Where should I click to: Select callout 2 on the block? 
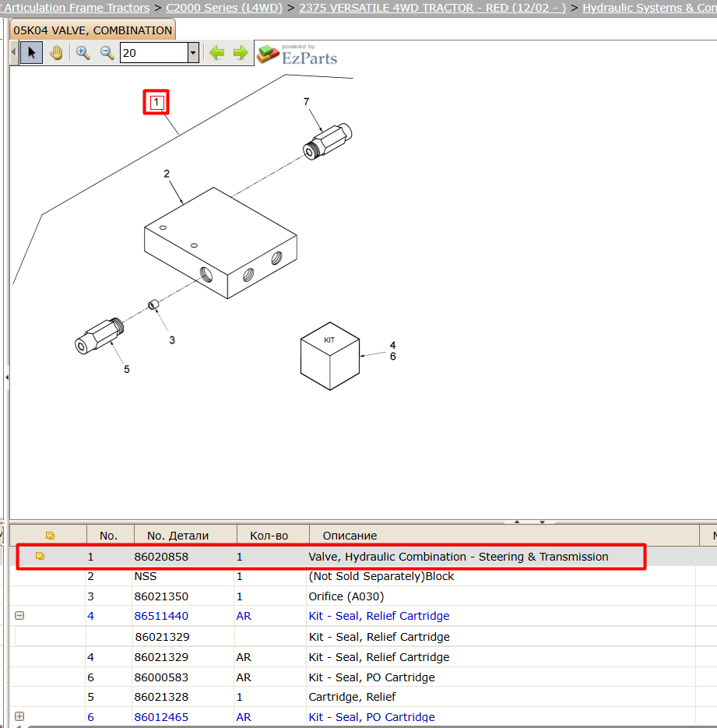pos(167,174)
